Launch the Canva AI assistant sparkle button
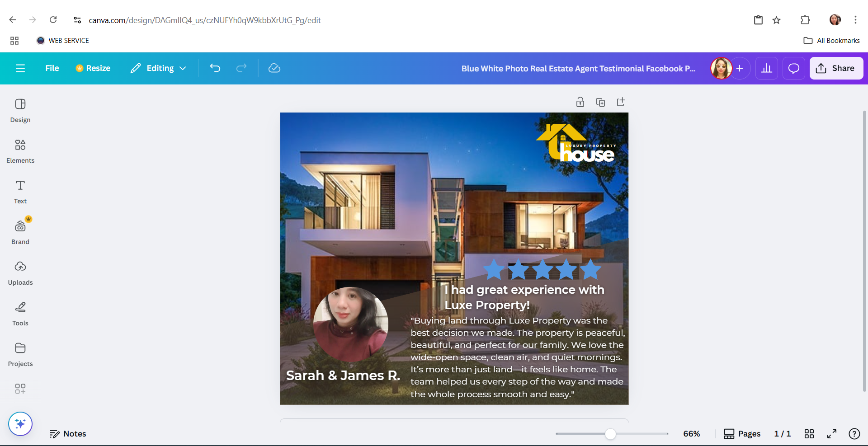 pos(20,424)
